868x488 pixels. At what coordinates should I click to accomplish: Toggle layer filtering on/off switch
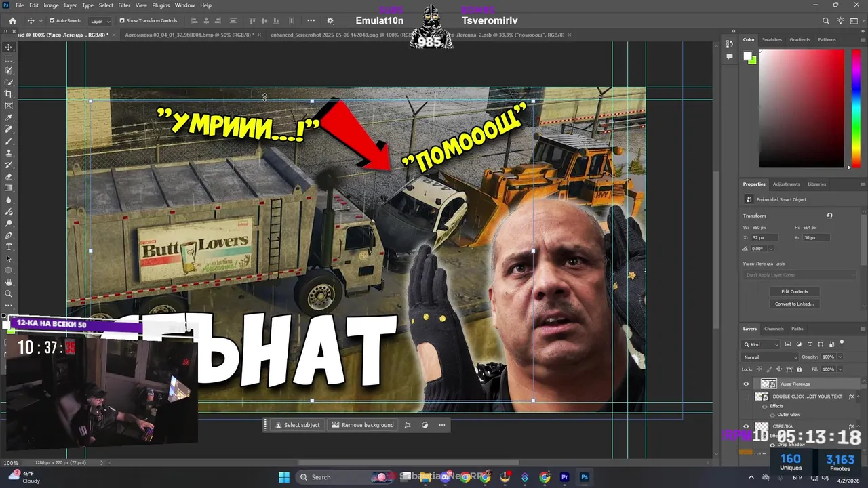(x=842, y=343)
